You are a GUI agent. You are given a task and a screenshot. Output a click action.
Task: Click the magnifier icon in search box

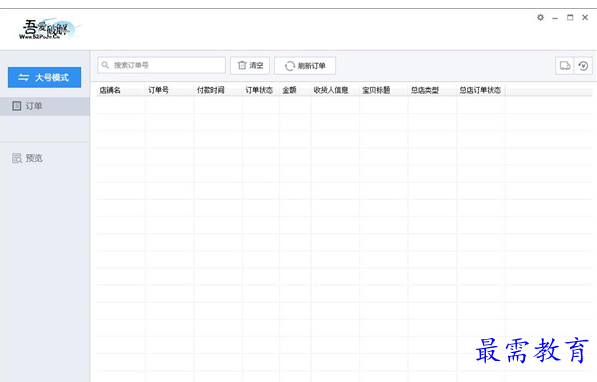click(105, 65)
